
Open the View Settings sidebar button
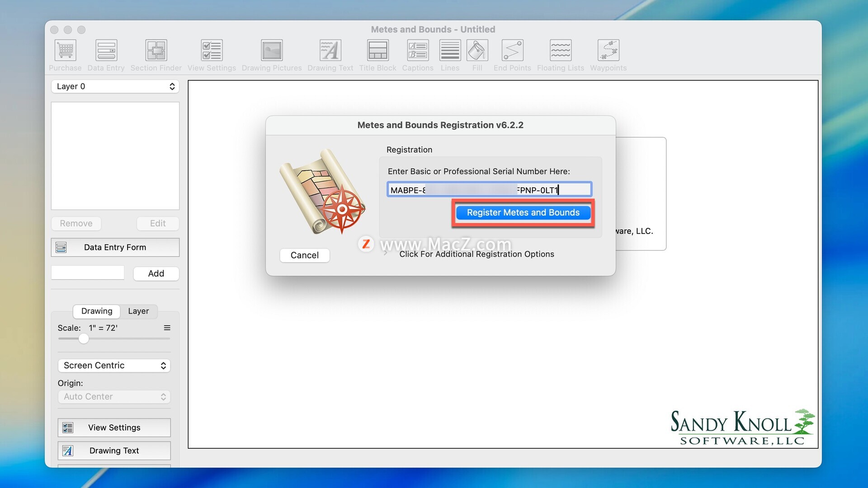tap(114, 427)
